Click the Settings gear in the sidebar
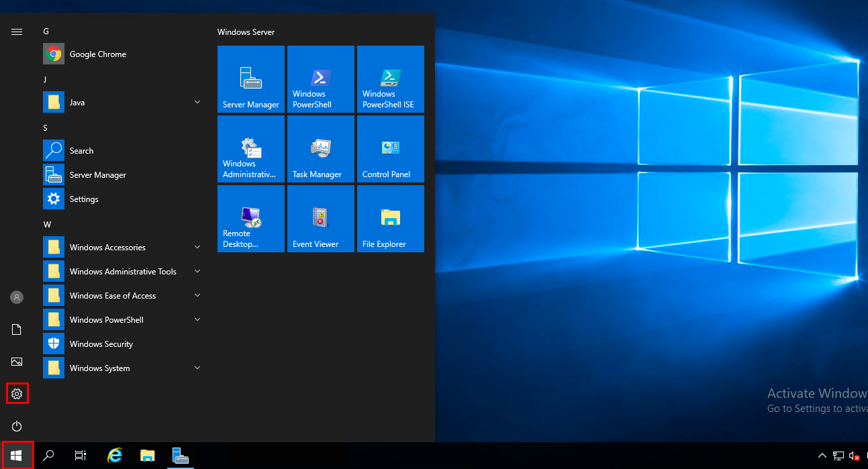The image size is (868, 469). point(17,394)
